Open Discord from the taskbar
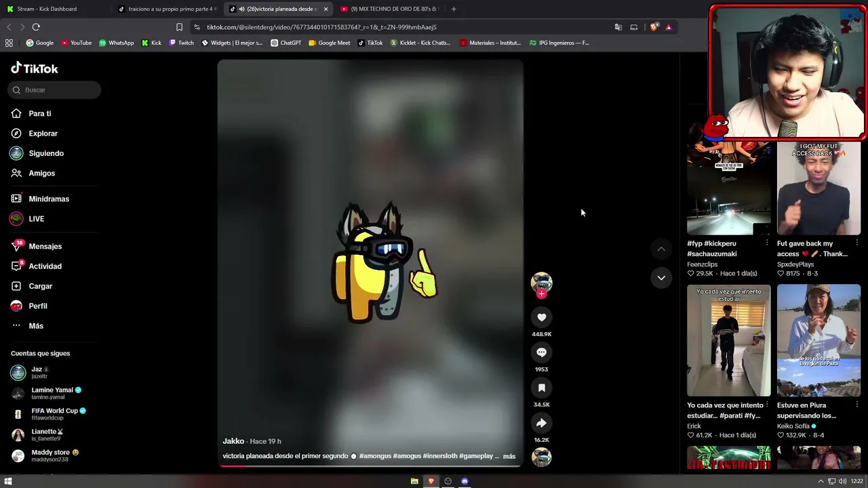Viewport: 868px width, 488px height. click(465, 481)
